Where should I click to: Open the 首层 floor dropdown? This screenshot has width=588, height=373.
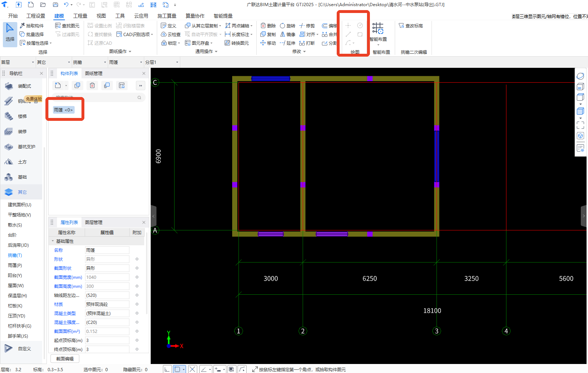[x=18, y=62]
